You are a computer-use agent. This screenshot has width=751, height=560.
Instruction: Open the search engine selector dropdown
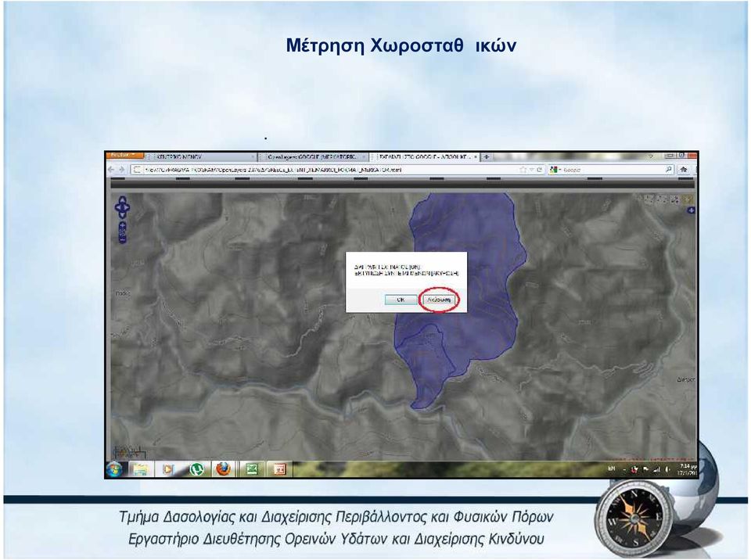click(x=555, y=170)
